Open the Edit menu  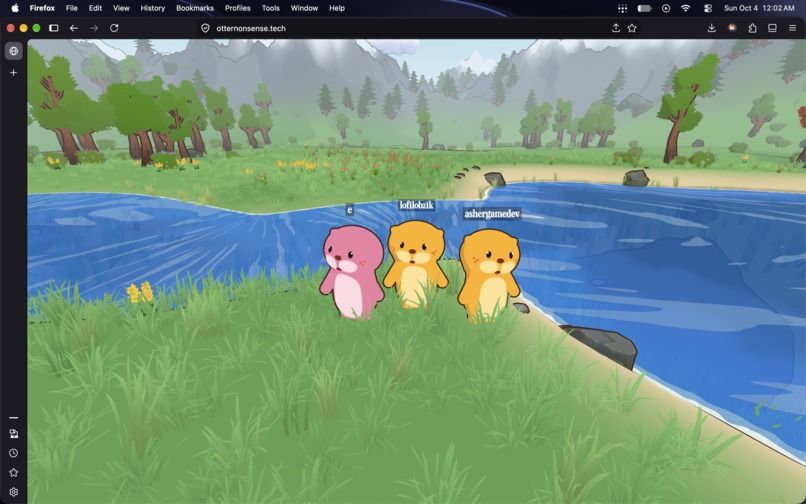(95, 8)
